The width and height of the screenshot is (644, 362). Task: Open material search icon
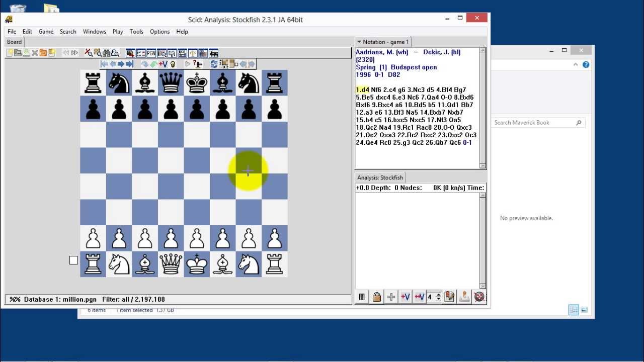[115, 53]
